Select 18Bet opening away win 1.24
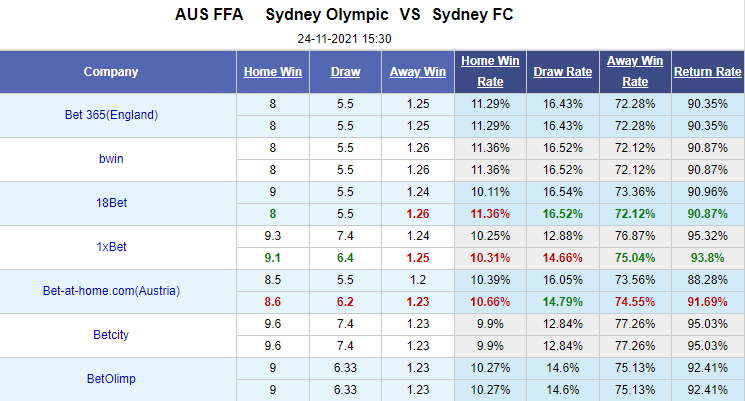This screenshot has height=401, width=745. (x=418, y=192)
